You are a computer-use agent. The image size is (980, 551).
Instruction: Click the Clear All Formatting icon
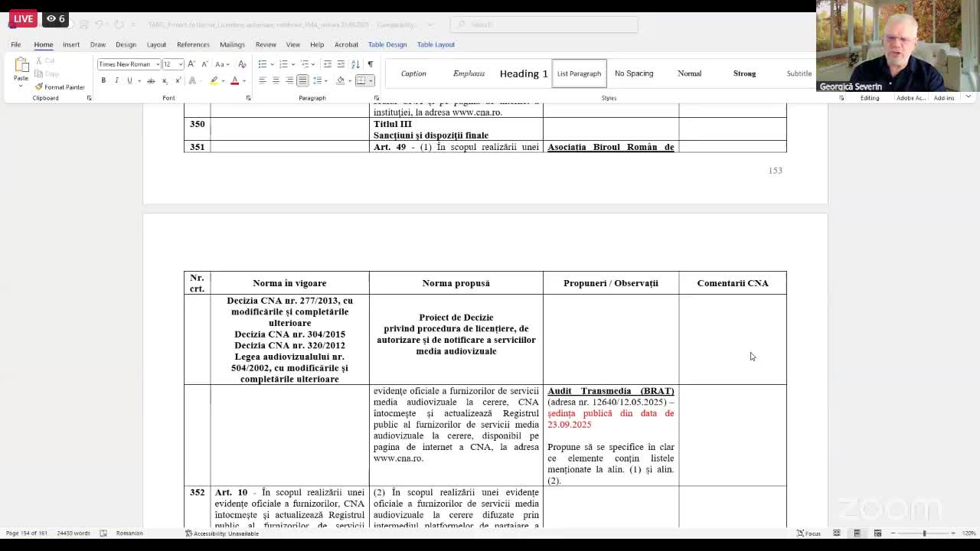pyautogui.click(x=243, y=64)
